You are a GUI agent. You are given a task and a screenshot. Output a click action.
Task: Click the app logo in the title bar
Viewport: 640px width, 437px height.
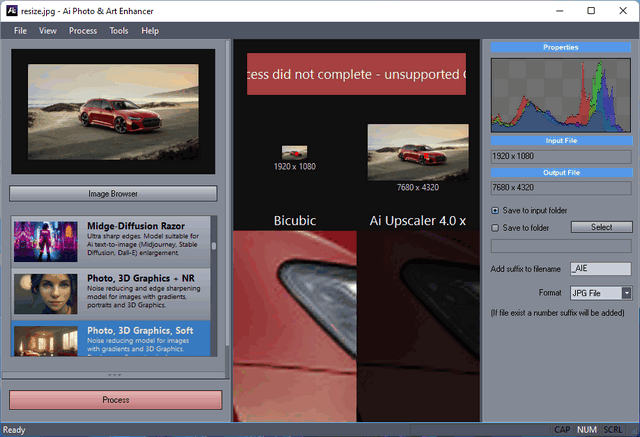click(x=9, y=10)
